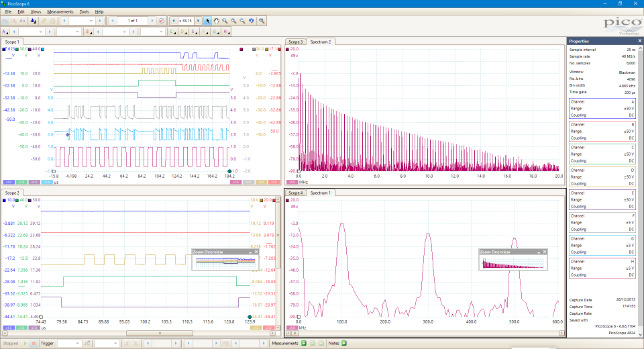The image size is (644, 349).
Task: Click the x1.0 zoom button in Spectrum 2
Action: coord(292,182)
